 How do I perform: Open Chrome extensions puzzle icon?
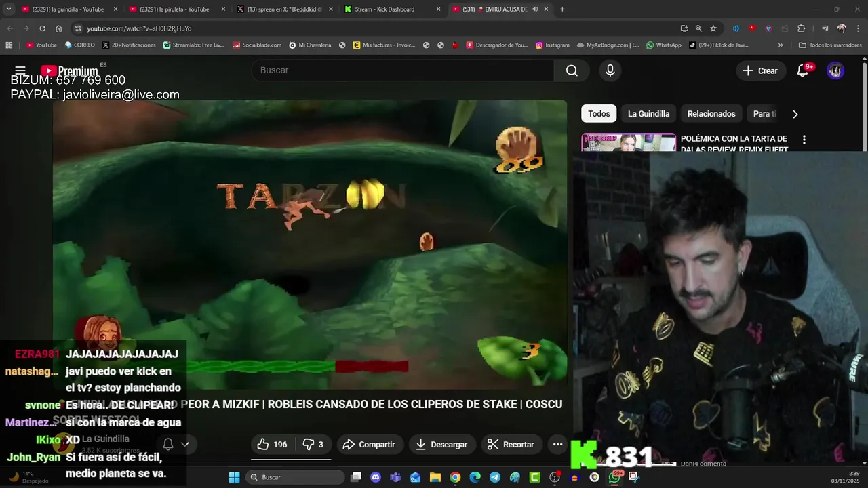[x=802, y=28]
